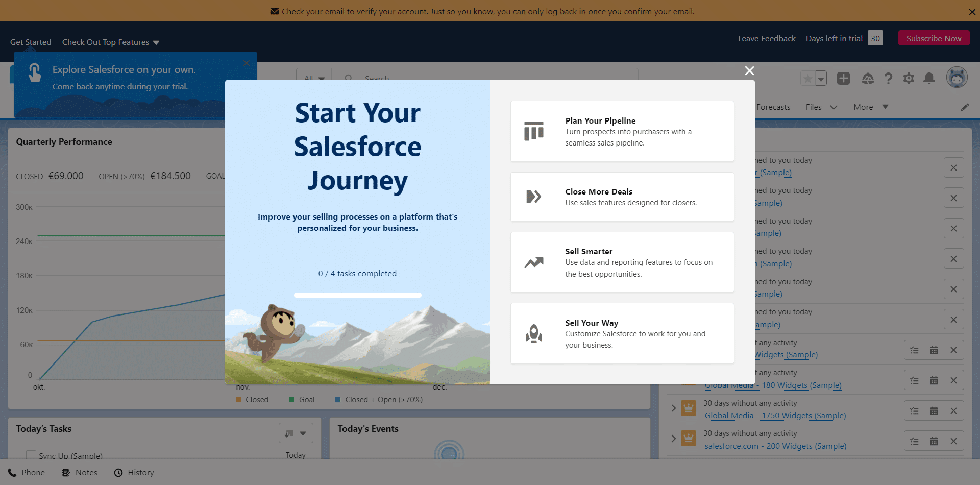Open the favorites list dropdown arrow

click(x=821, y=79)
